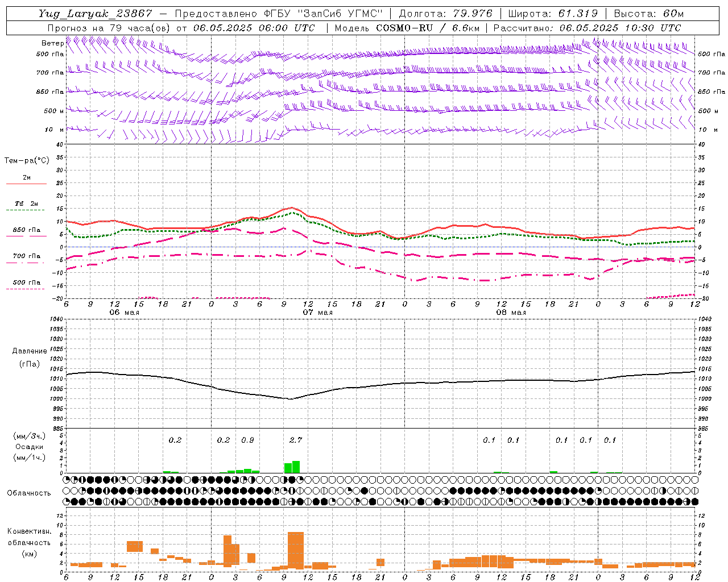Click the 'Ветер' wind panel label
The width and height of the screenshot is (728, 582).
pyautogui.click(x=53, y=43)
